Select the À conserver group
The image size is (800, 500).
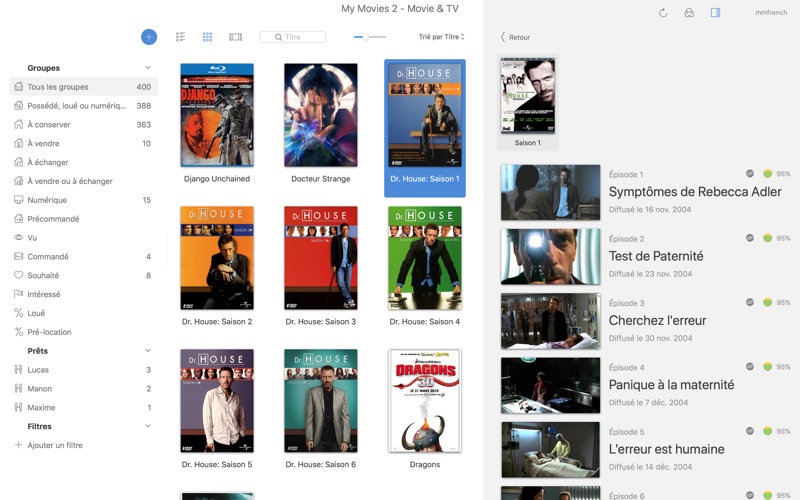pos(83,124)
